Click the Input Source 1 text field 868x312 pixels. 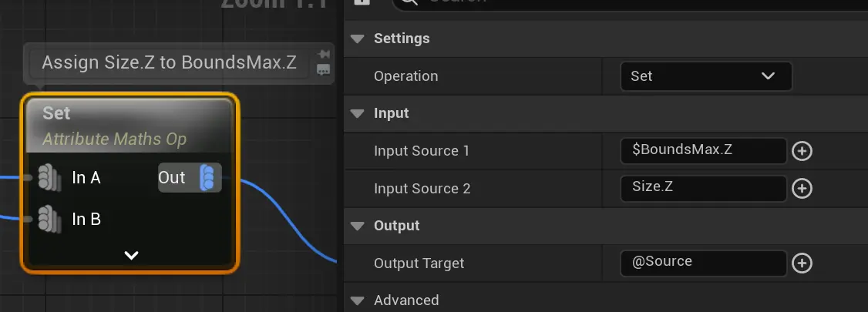(702, 151)
